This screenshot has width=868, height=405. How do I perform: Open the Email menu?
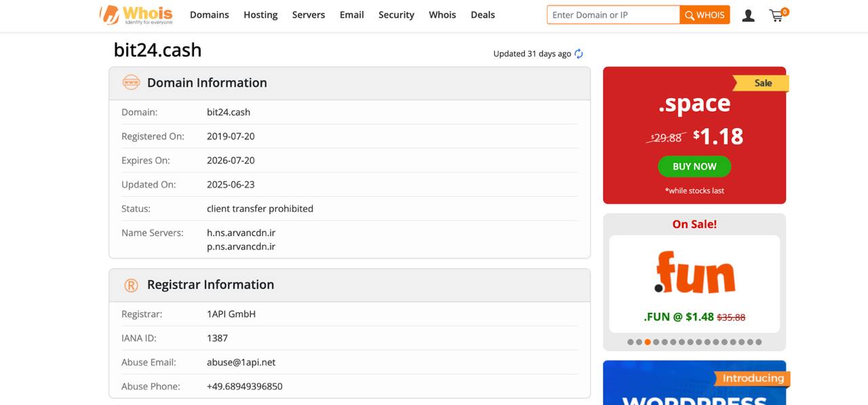351,15
